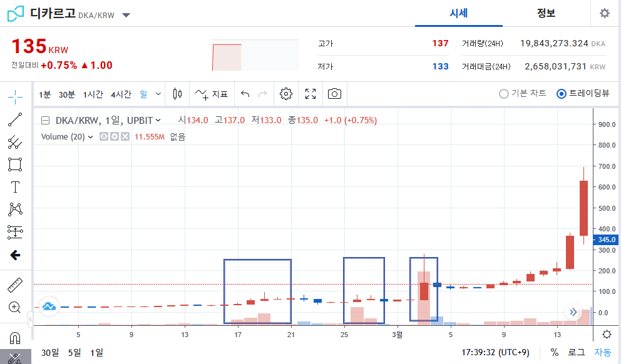The height and width of the screenshot is (364, 621).
Task: Select the 1시간 interval
Action: pyautogui.click(x=93, y=94)
